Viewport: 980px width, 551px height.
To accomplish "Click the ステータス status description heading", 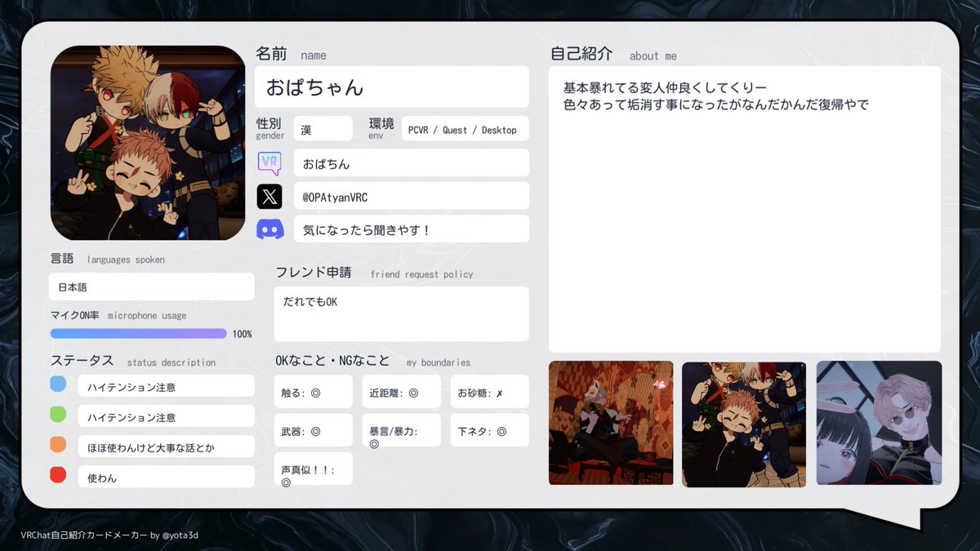I will click(x=133, y=361).
